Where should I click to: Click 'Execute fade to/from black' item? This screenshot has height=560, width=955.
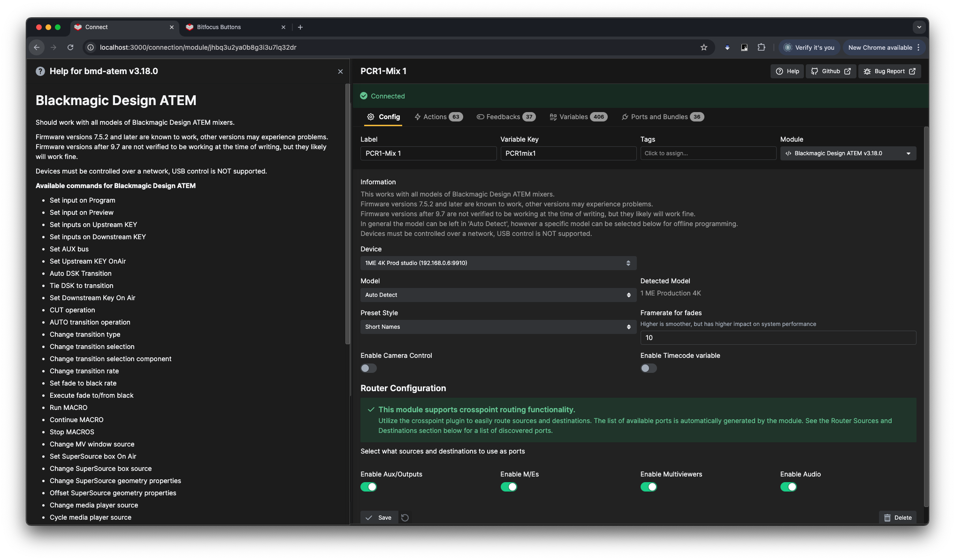point(92,395)
